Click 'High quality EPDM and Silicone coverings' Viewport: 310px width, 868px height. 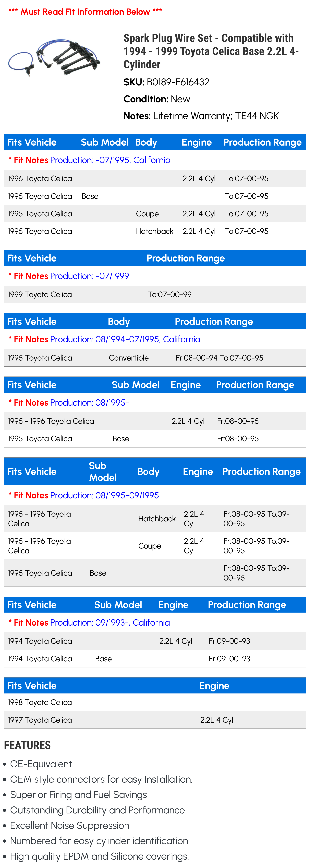(x=99, y=856)
